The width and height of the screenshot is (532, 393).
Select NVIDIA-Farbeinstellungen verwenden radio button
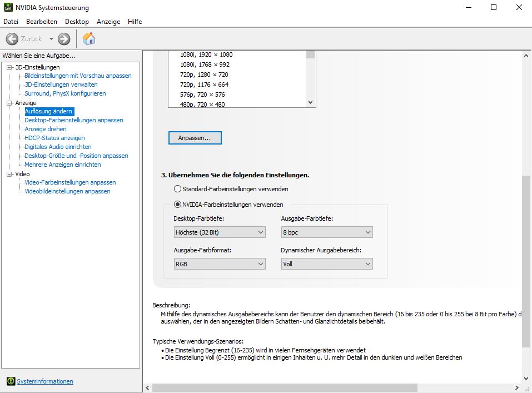click(x=177, y=205)
